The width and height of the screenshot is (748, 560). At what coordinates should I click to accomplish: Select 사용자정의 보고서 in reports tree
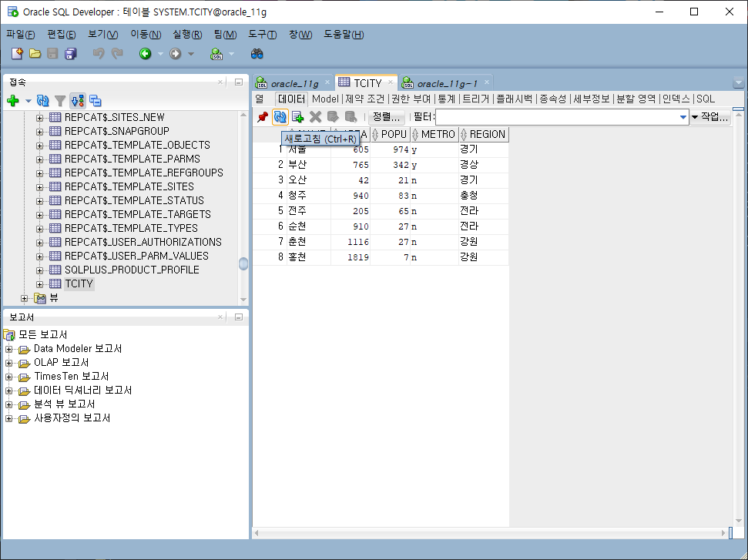(72, 418)
